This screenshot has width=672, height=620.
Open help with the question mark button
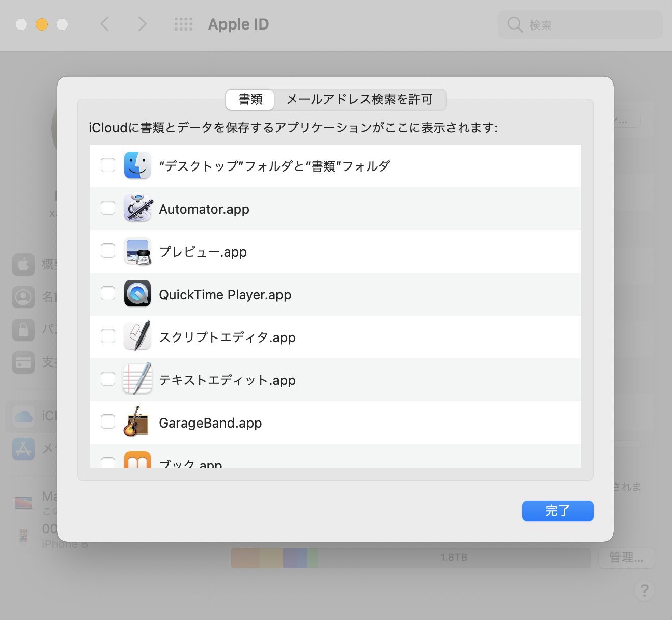(x=645, y=590)
